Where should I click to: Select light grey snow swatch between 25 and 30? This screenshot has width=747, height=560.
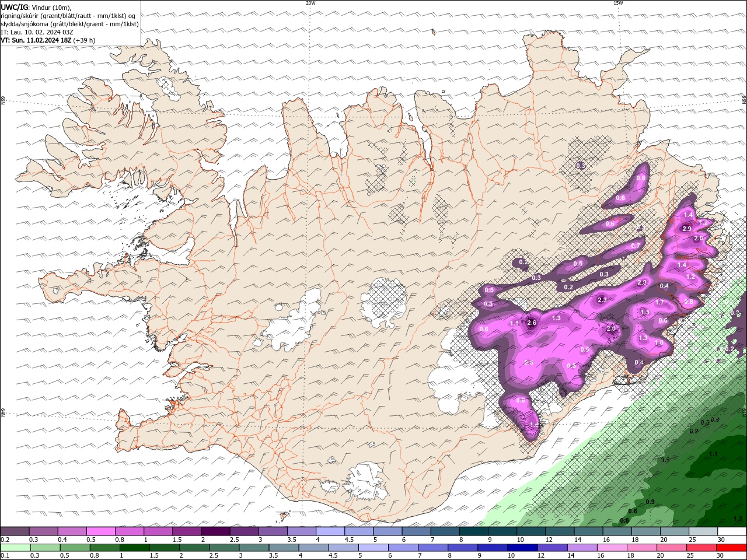coord(703,531)
